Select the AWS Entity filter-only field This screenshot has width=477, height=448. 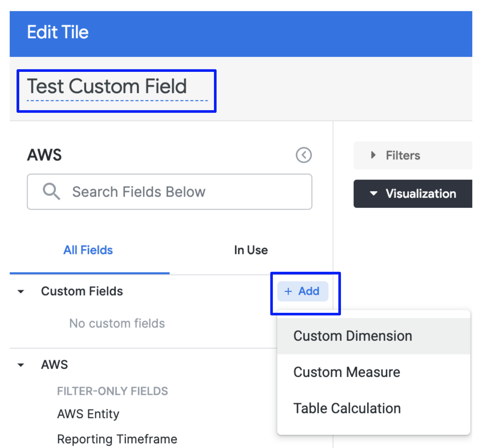(x=88, y=414)
